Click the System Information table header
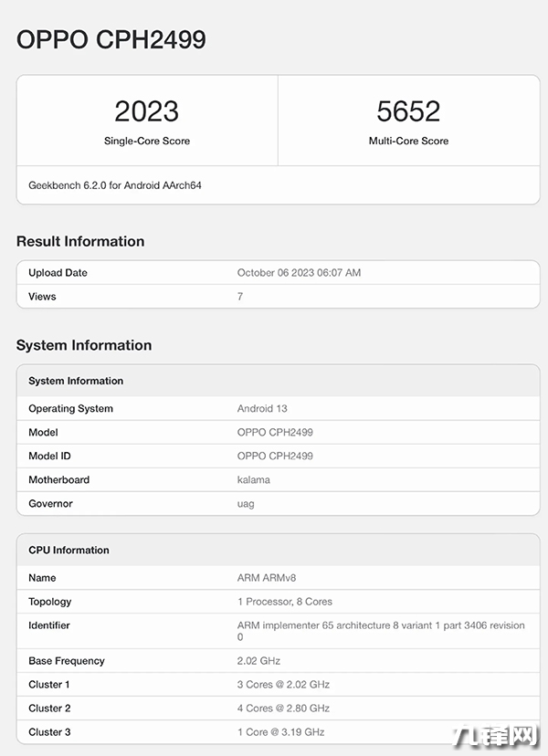The width and height of the screenshot is (548, 756). [76, 381]
